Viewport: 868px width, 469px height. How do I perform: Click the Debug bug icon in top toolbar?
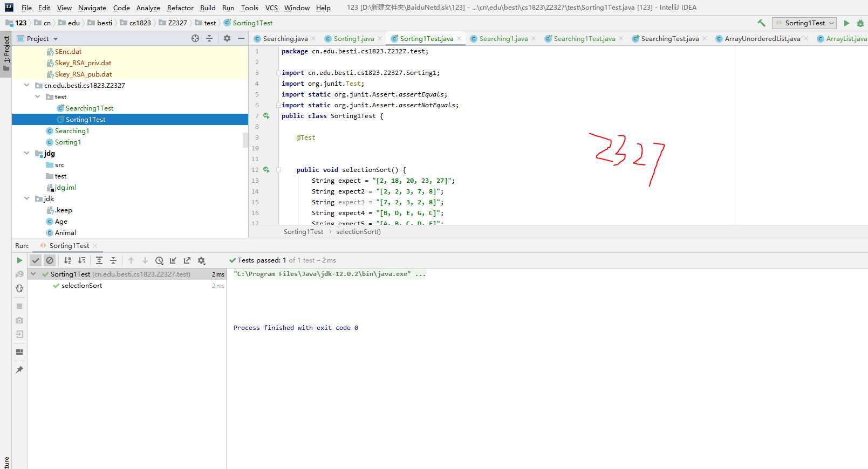pos(860,23)
